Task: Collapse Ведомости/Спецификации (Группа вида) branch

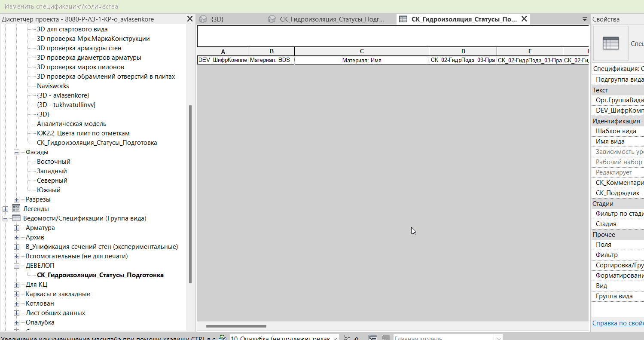Action: coord(6,218)
